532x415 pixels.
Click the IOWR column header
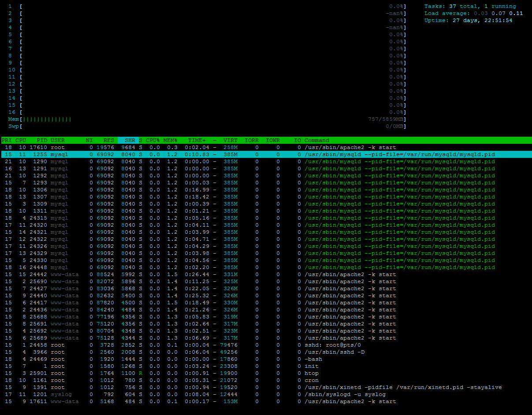[273, 140]
